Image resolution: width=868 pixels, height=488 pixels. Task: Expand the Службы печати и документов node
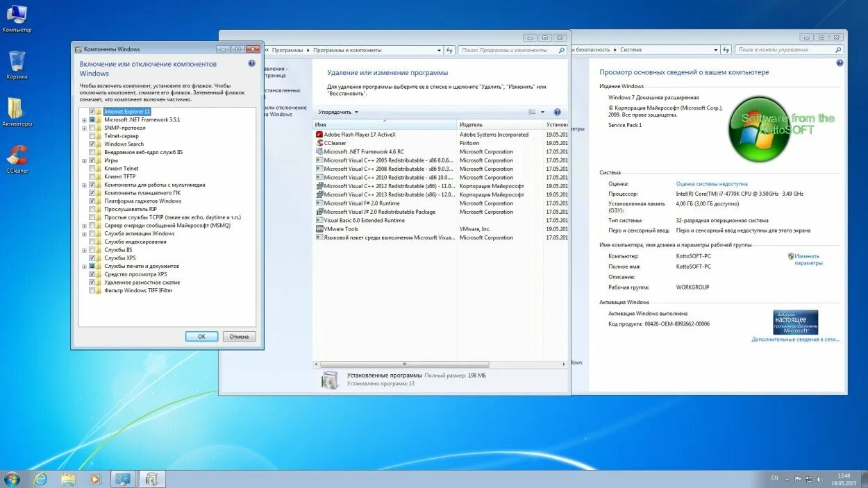click(84, 267)
